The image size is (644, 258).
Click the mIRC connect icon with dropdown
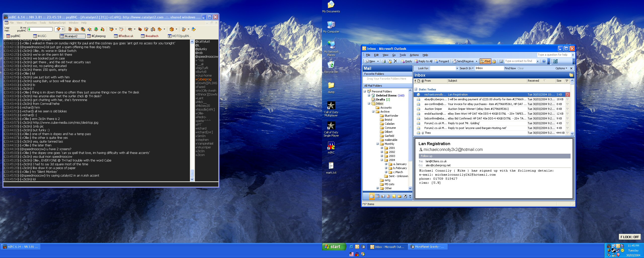(x=60, y=29)
